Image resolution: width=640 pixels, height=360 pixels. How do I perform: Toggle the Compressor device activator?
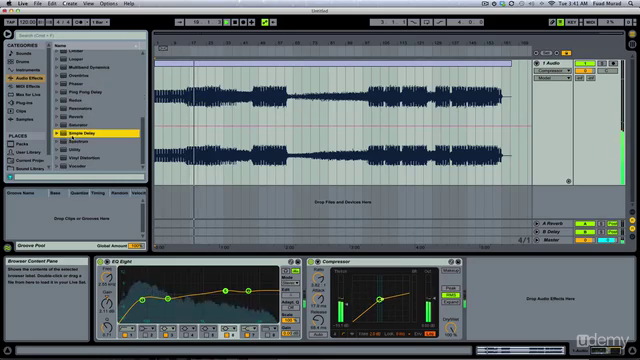pos(311,262)
